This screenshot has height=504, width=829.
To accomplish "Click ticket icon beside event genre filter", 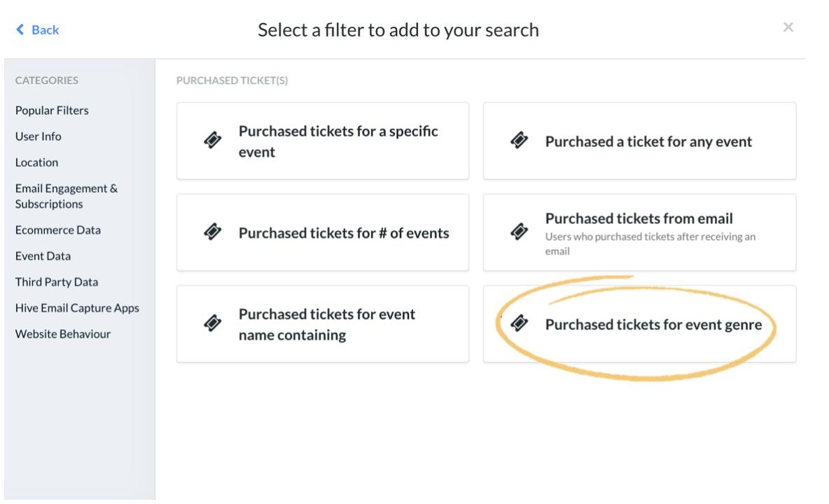I will (x=520, y=323).
